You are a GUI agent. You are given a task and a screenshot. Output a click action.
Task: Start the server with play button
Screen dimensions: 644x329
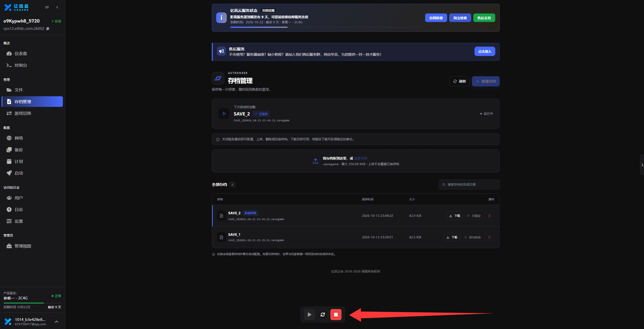[310, 315]
